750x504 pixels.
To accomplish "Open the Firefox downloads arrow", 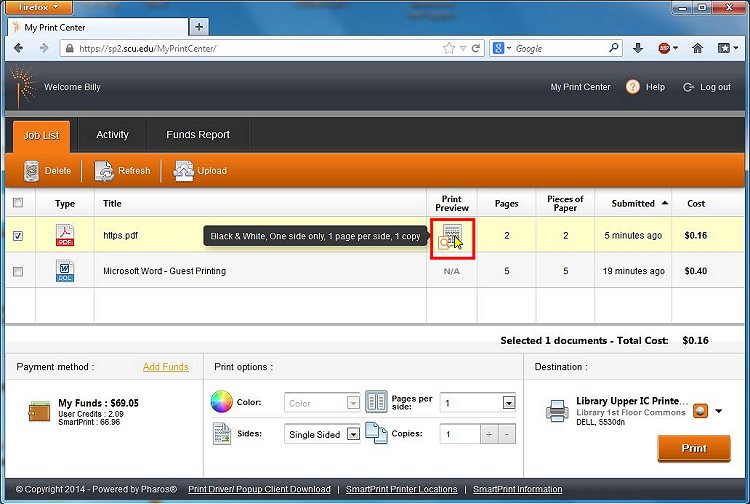I will 638,48.
